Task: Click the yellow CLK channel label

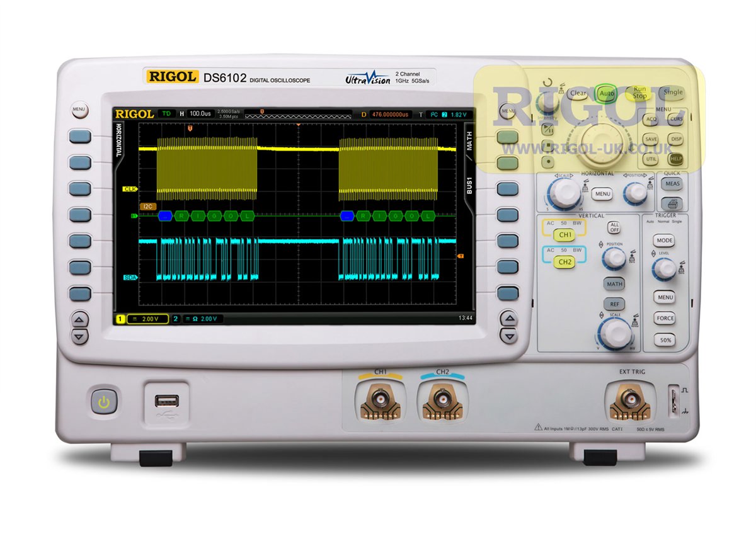Action: (130, 189)
